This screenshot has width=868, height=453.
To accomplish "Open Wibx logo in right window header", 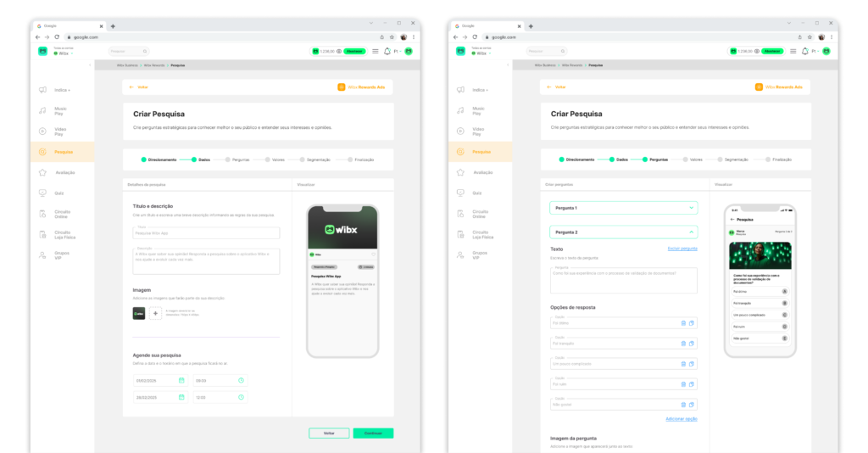I will pos(460,51).
